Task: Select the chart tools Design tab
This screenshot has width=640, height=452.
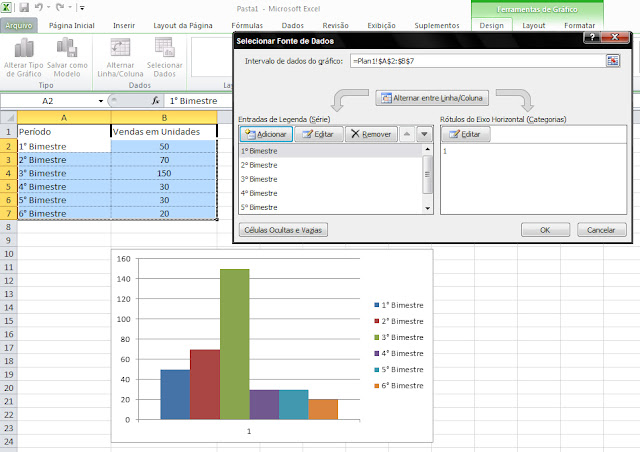Action: click(x=491, y=25)
